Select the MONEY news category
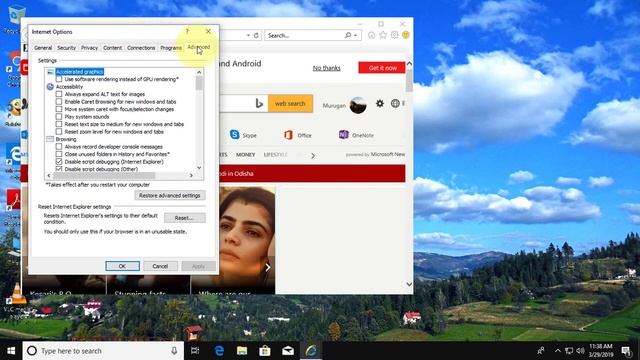 [x=245, y=155]
